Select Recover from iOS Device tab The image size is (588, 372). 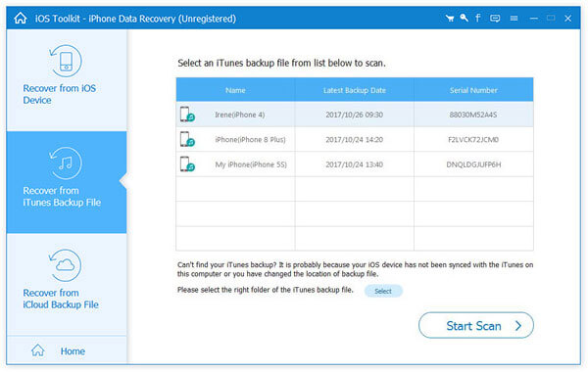[x=67, y=80]
